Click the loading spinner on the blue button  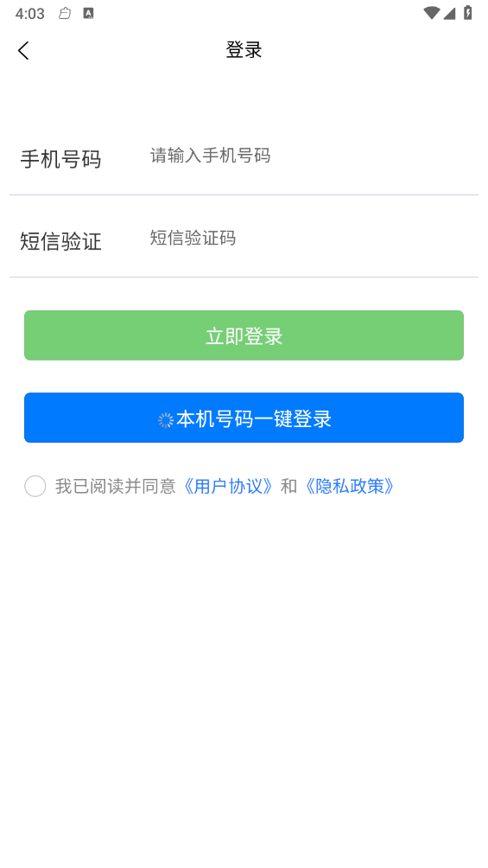(x=166, y=420)
